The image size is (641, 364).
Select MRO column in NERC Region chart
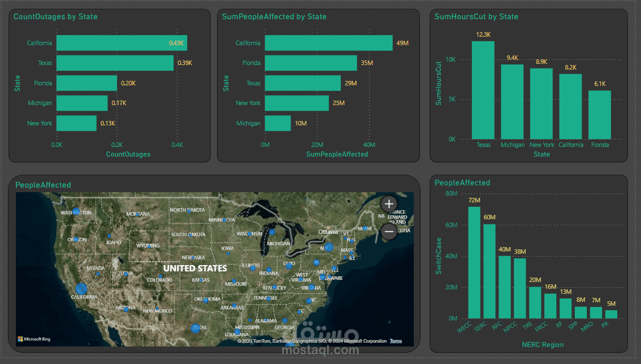(x=596, y=313)
